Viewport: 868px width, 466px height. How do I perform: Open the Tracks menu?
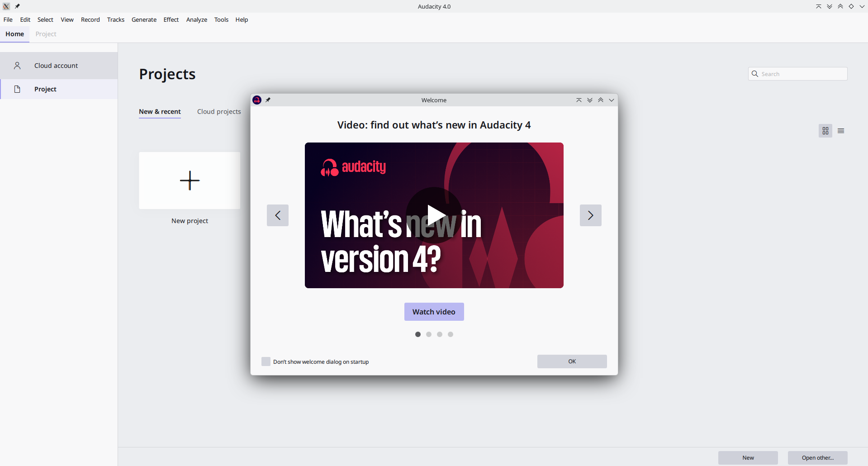coord(116,19)
